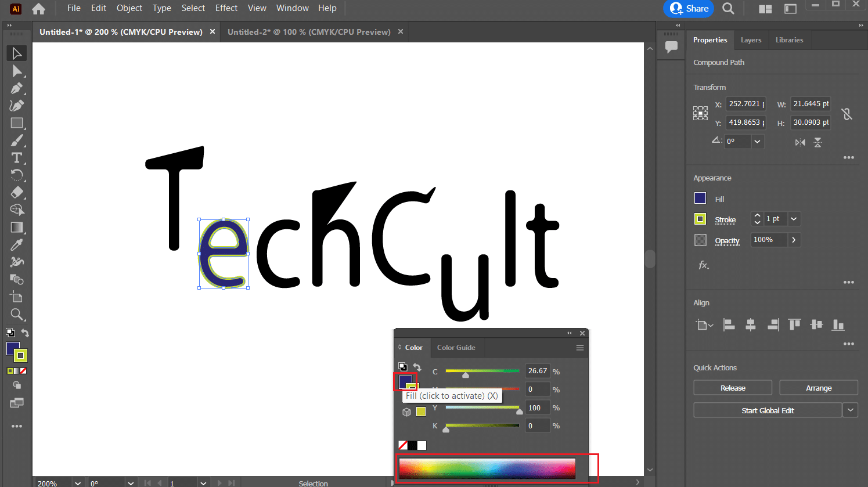Click the Release button under Quick Actions
This screenshot has width=868, height=487.
click(732, 387)
